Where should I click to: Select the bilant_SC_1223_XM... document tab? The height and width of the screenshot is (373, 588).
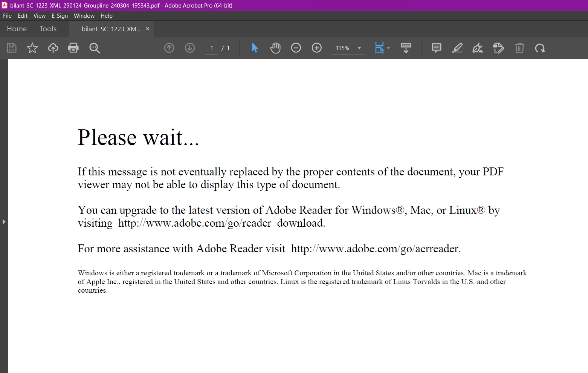[x=111, y=29]
